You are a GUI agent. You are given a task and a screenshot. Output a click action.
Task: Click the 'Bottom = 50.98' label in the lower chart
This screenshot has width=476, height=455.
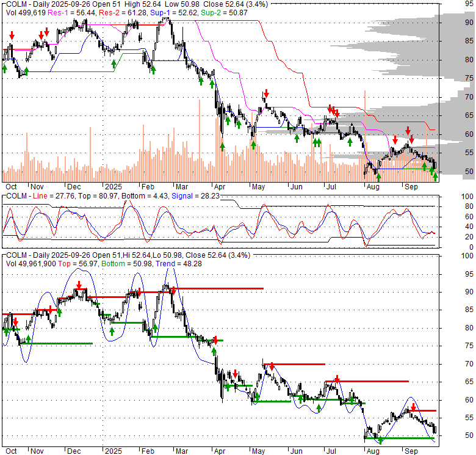click(x=126, y=264)
